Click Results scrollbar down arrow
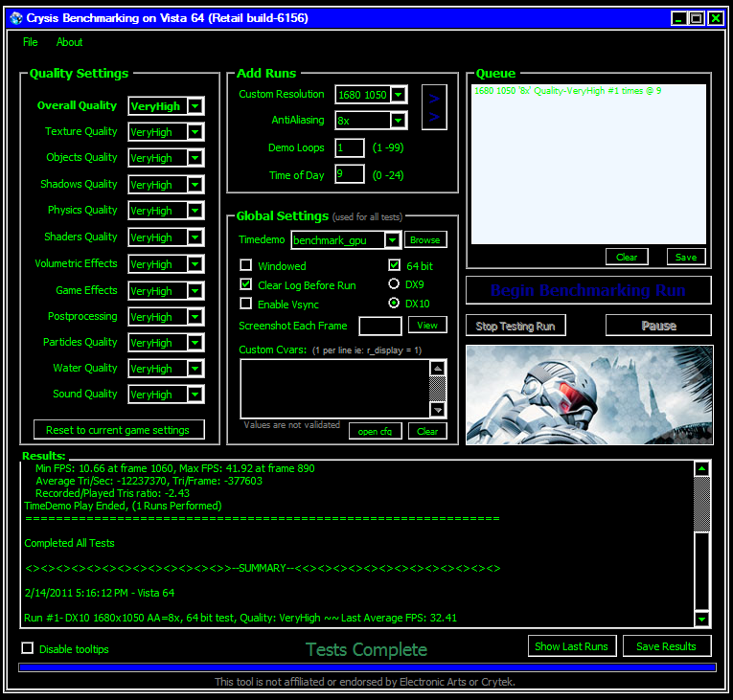Image resolution: width=733 pixels, height=700 pixels. click(701, 619)
